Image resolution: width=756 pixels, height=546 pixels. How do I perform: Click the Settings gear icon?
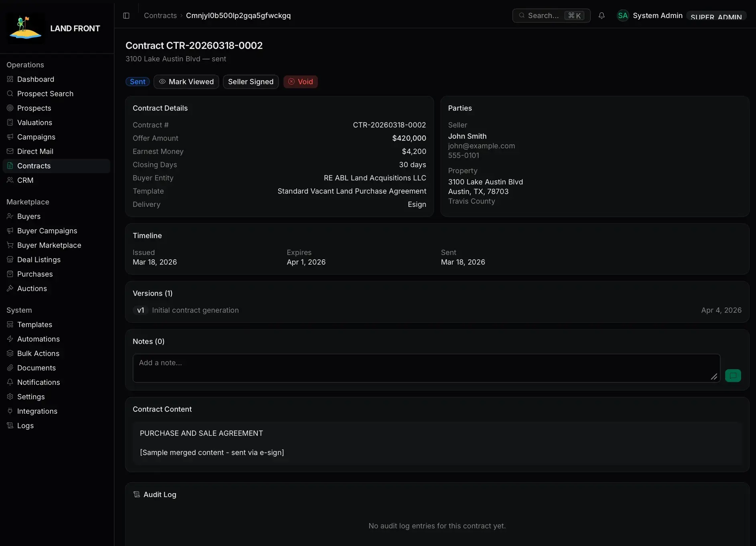(x=10, y=397)
